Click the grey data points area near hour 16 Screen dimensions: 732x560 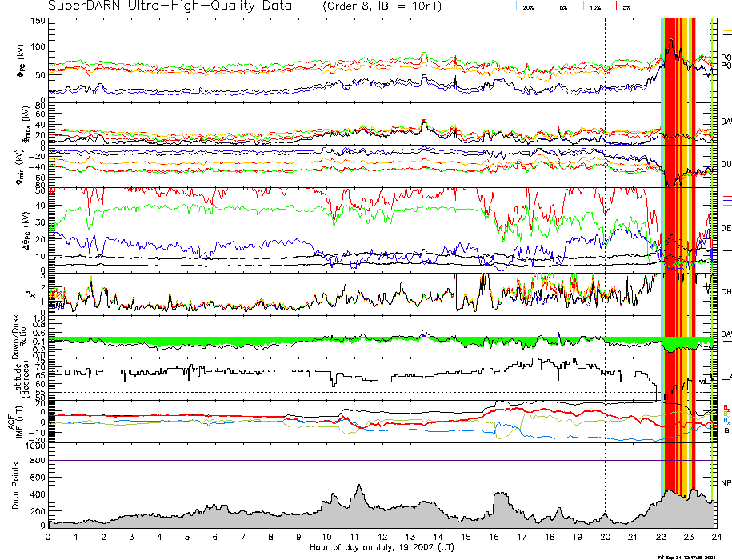(x=500, y=516)
